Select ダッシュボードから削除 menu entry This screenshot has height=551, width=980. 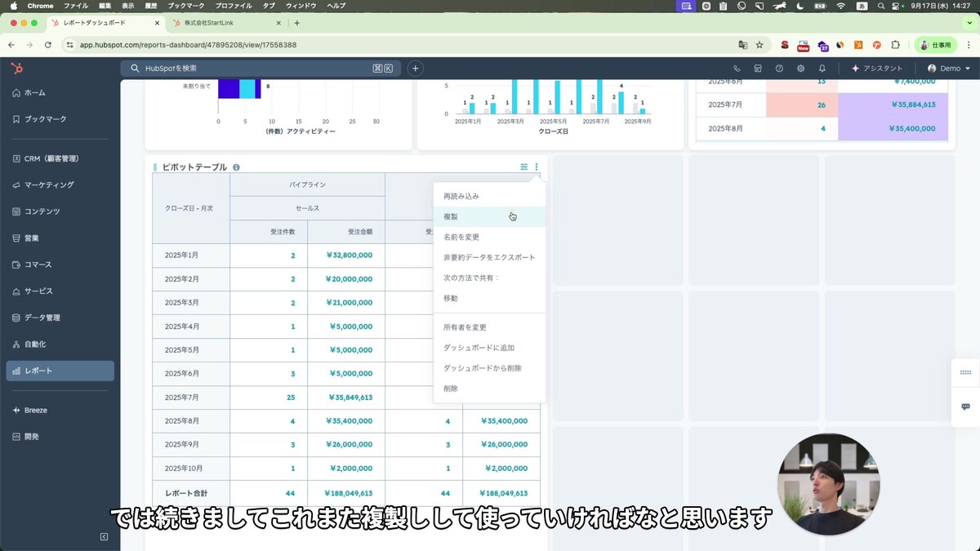(482, 368)
